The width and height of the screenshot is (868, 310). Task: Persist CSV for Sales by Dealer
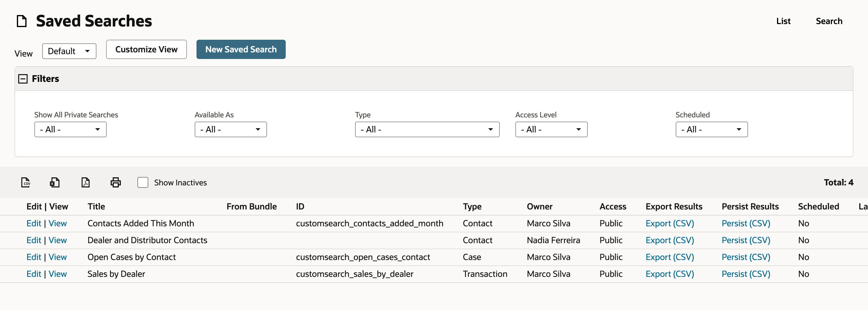point(746,274)
